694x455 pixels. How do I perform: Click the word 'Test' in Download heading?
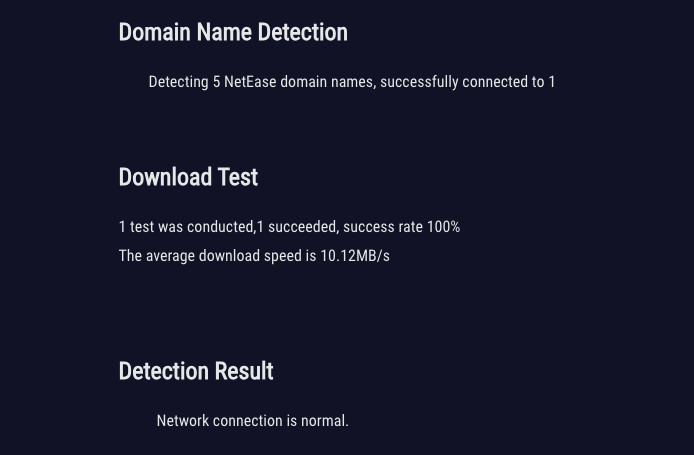(238, 177)
